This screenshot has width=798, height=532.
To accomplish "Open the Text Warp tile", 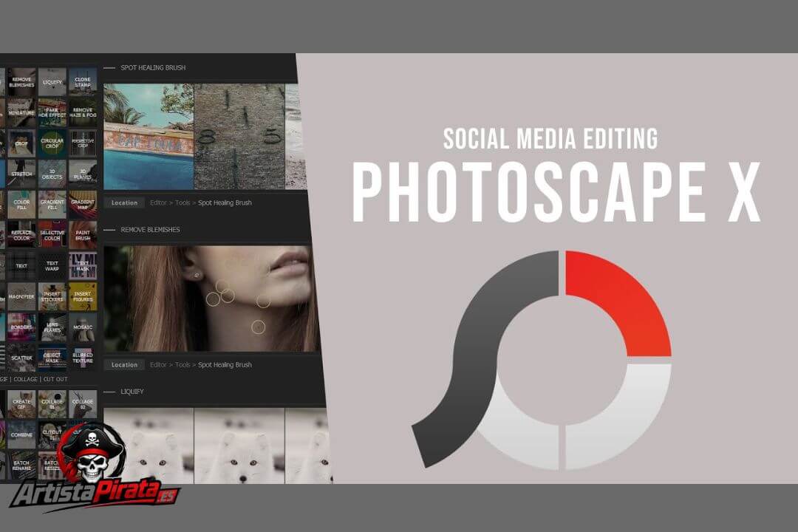I will point(52,265).
